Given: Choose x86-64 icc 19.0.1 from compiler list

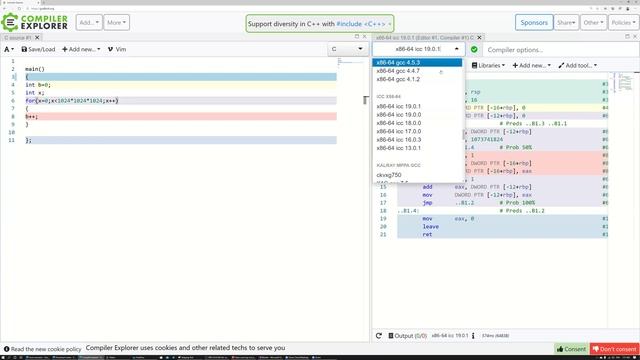Looking at the screenshot, I should [x=417, y=106].
